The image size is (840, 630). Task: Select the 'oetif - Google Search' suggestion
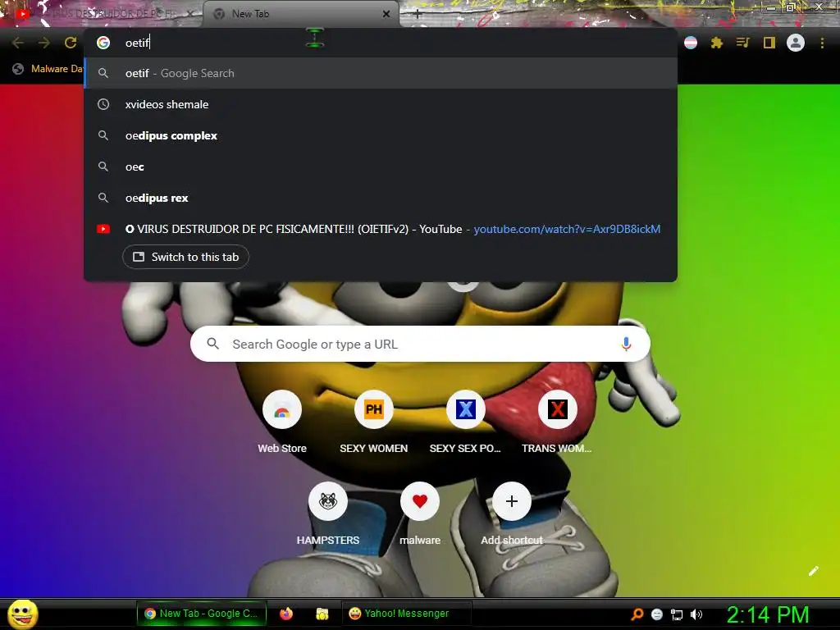(381, 73)
